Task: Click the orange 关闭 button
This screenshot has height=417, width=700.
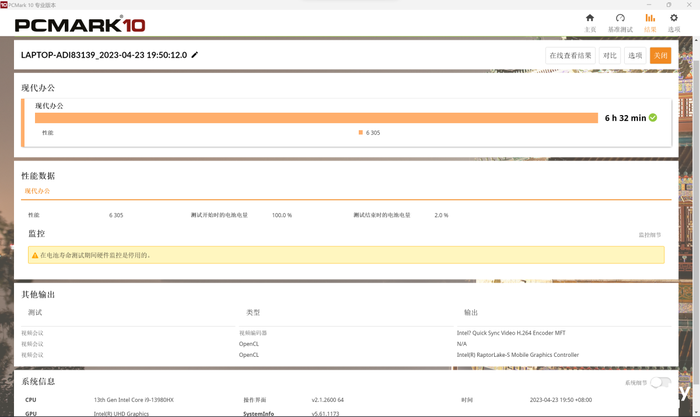Action: click(x=660, y=55)
